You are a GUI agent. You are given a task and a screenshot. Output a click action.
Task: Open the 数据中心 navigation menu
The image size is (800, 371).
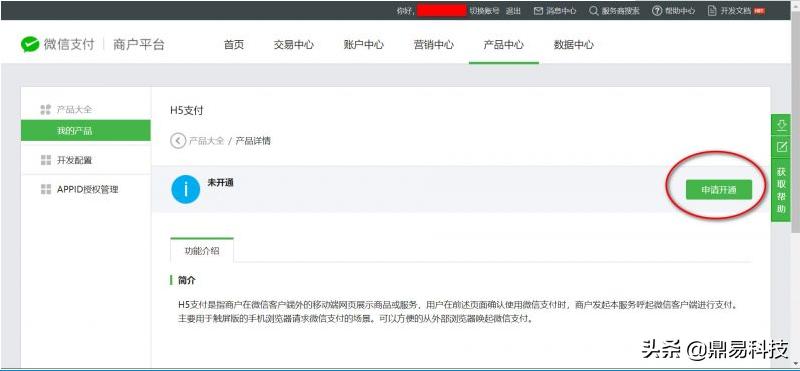click(573, 44)
